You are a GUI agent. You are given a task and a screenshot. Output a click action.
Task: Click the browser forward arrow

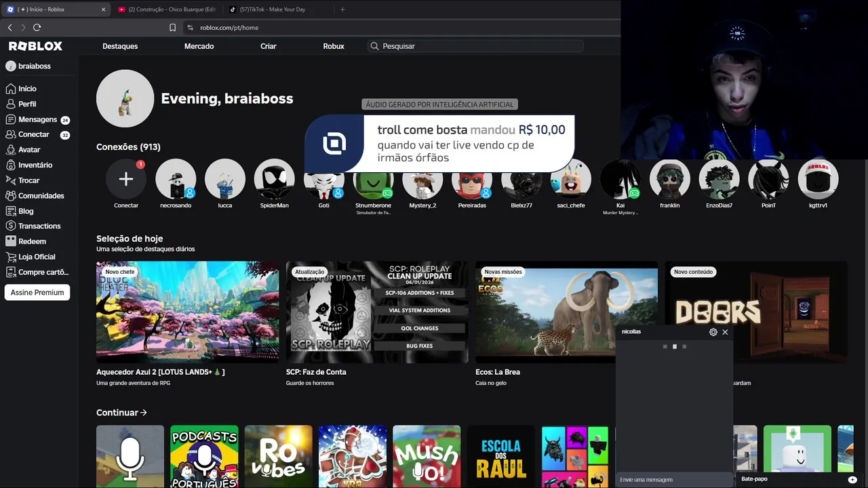point(23,27)
